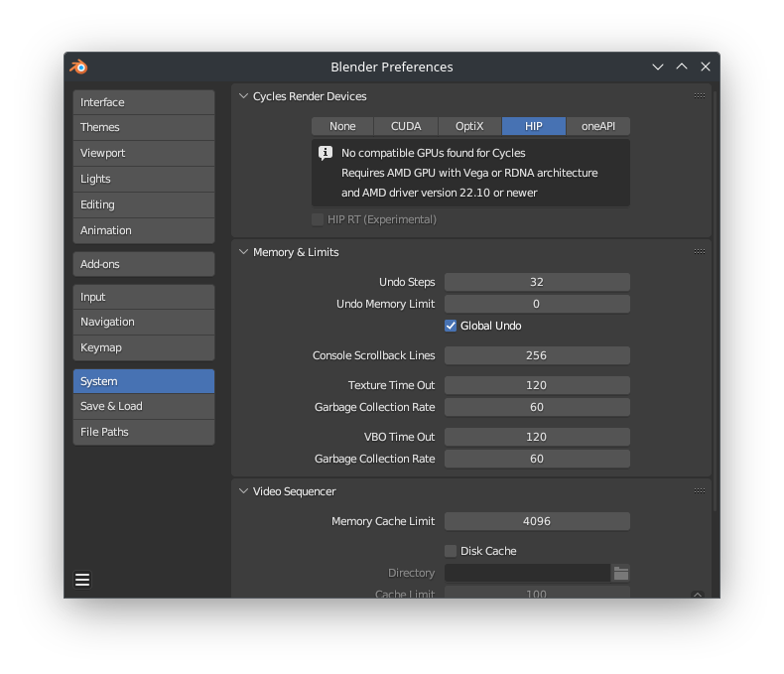Viewport: 784px width, 674px height.
Task: Collapse the Video Sequencer section
Action: (x=243, y=491)
